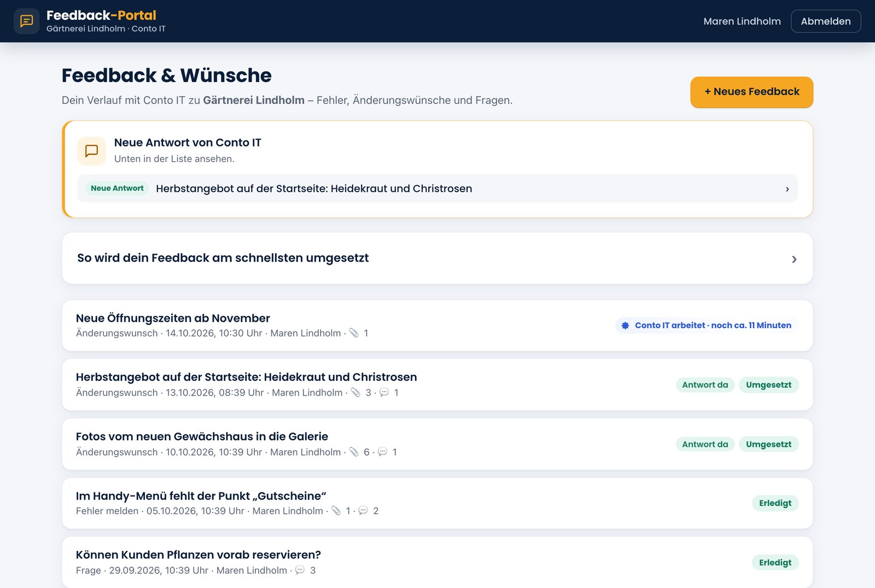Click Erledigt badge on Handy-Menü Gutscheine row
875x588 pixels.
(775, 503)
